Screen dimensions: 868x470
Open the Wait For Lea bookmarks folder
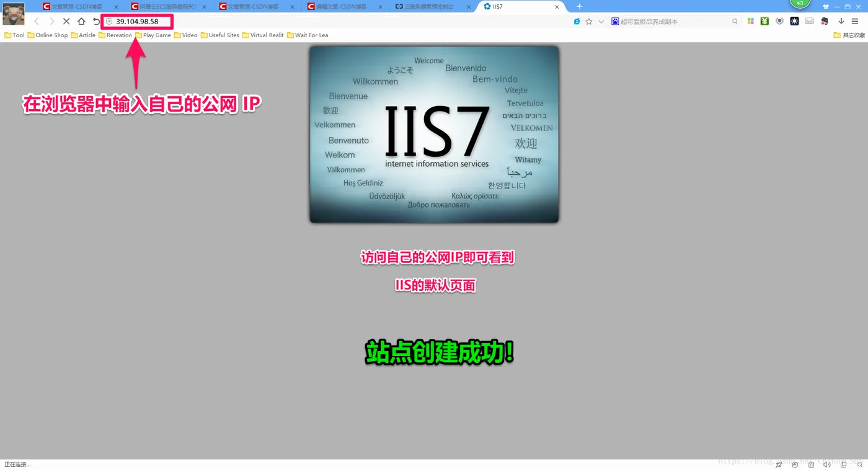(x=308, y=35)
